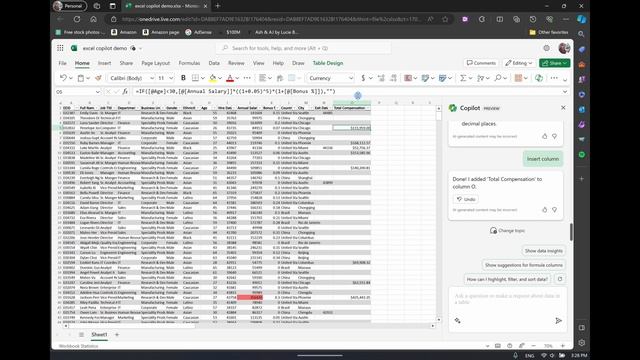
Task: Apply the yellow fill color bucket
Action: coord(213,78)
